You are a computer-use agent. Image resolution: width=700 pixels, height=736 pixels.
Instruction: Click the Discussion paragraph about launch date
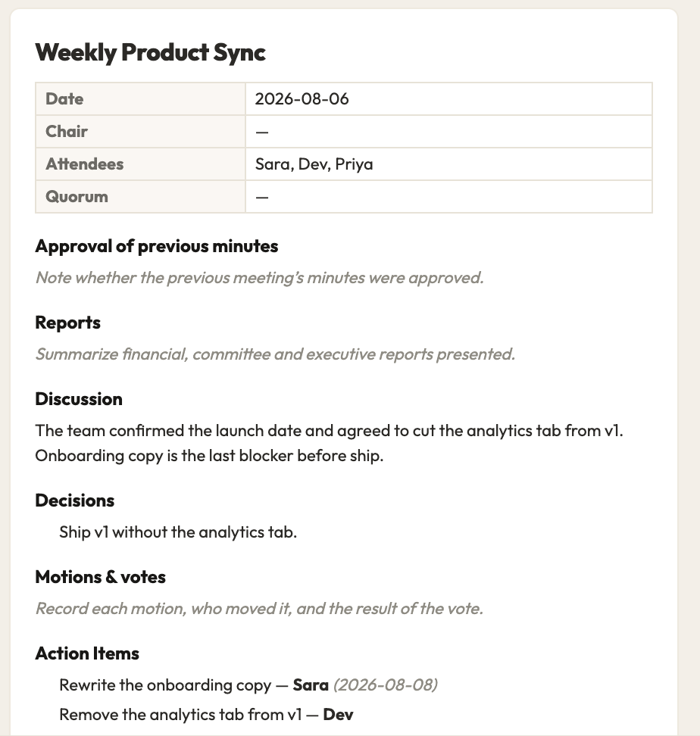329,443
